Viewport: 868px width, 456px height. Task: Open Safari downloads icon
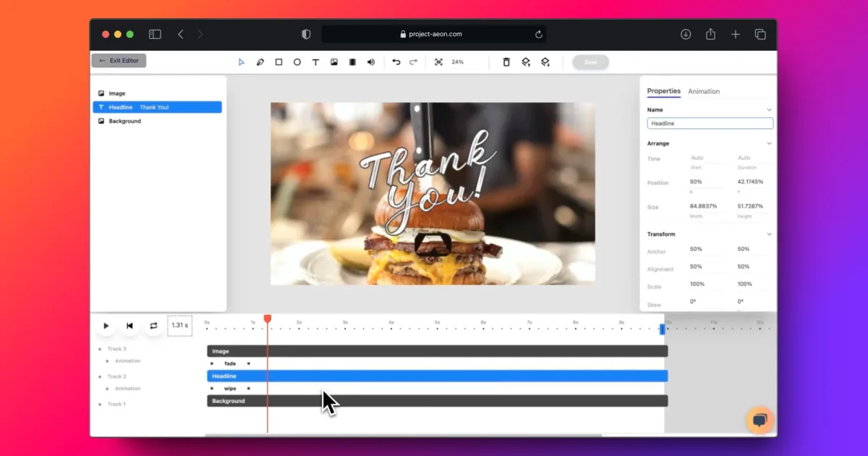[686, 34]
